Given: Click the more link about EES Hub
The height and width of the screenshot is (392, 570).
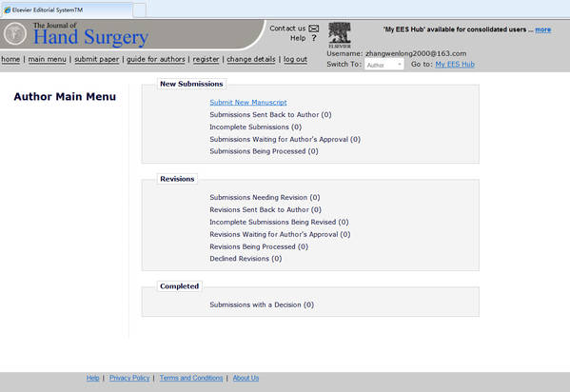Looking at the screenshot, I should pyautogui.click(x=542, y=29).
